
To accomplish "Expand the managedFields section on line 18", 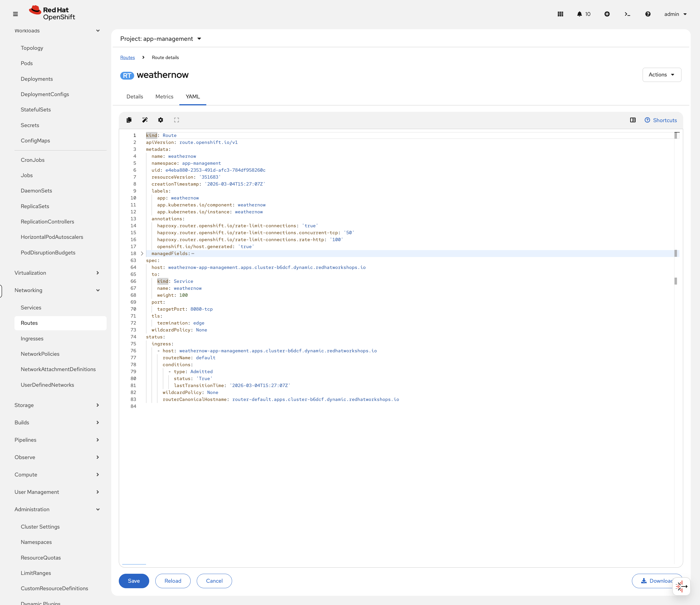I will pos(142,253).
